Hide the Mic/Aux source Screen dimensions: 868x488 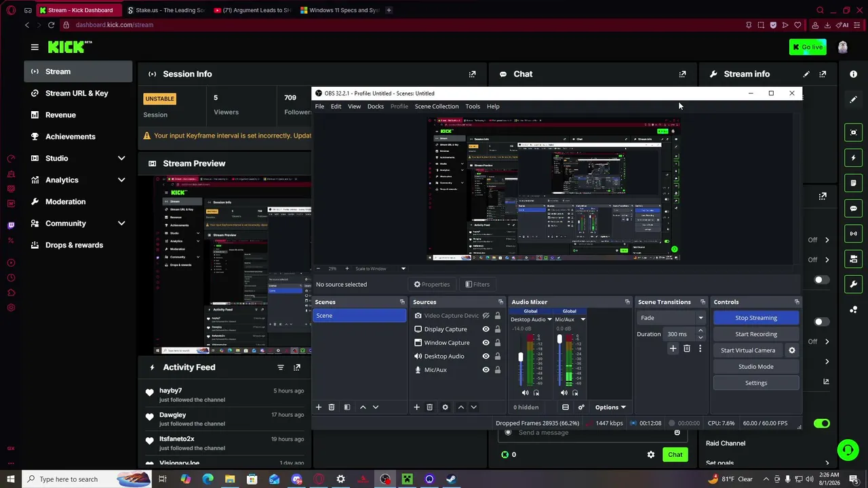pos(486,370)
